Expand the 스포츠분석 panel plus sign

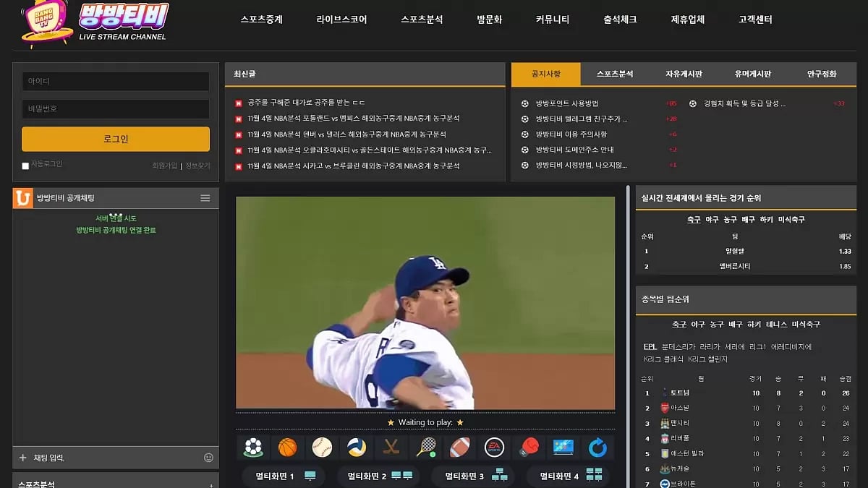tap(210, 485)
